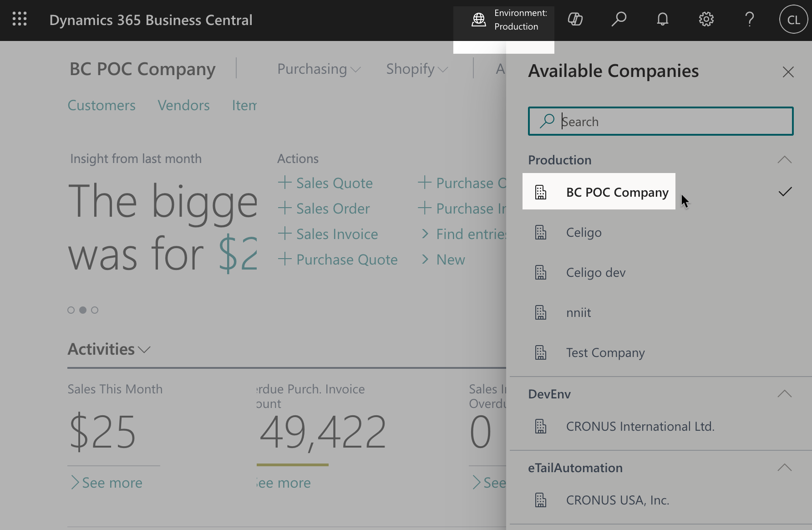Open the app launcher waffle icon
Image resolution: width=812 pixels, height=530 pixels.
pos(20,19)
